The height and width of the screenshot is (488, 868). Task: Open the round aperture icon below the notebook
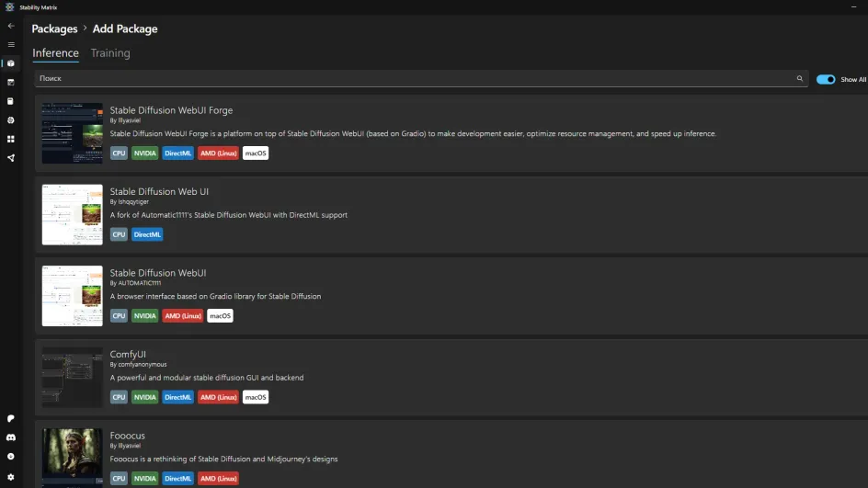(x=10, y=120)
